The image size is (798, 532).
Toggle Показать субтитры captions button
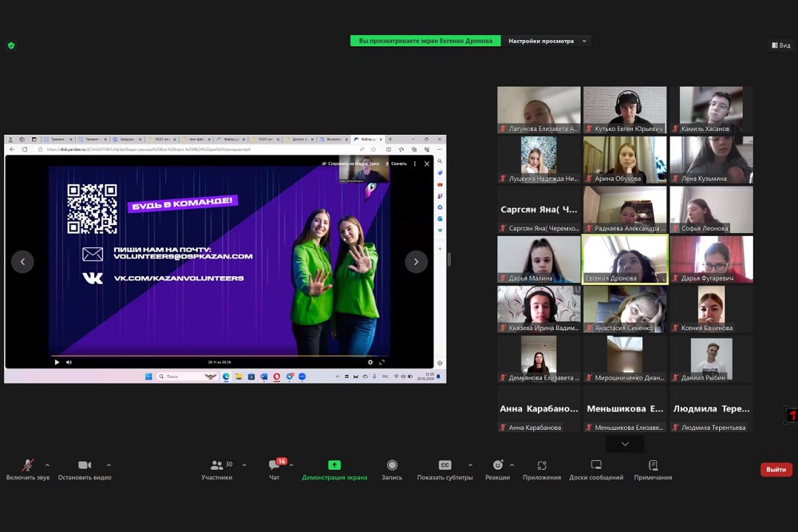click(x=445, y=465)
